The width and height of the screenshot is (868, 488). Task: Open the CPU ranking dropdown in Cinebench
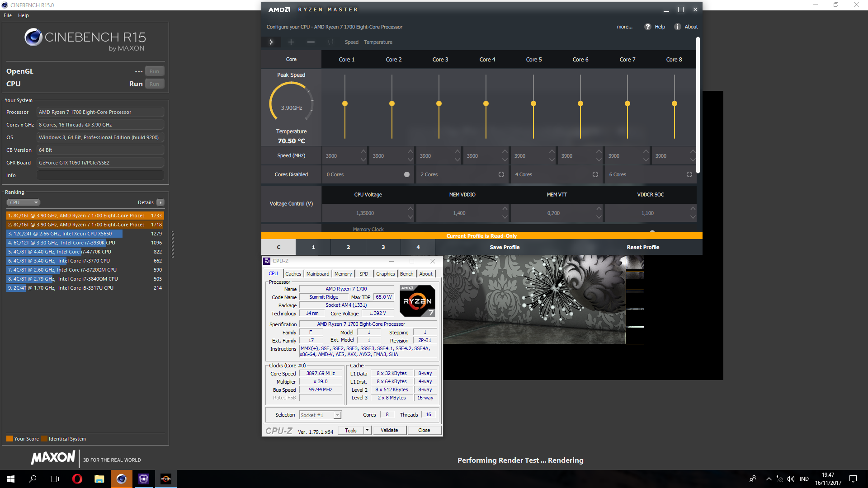click(x=24, y=202)
